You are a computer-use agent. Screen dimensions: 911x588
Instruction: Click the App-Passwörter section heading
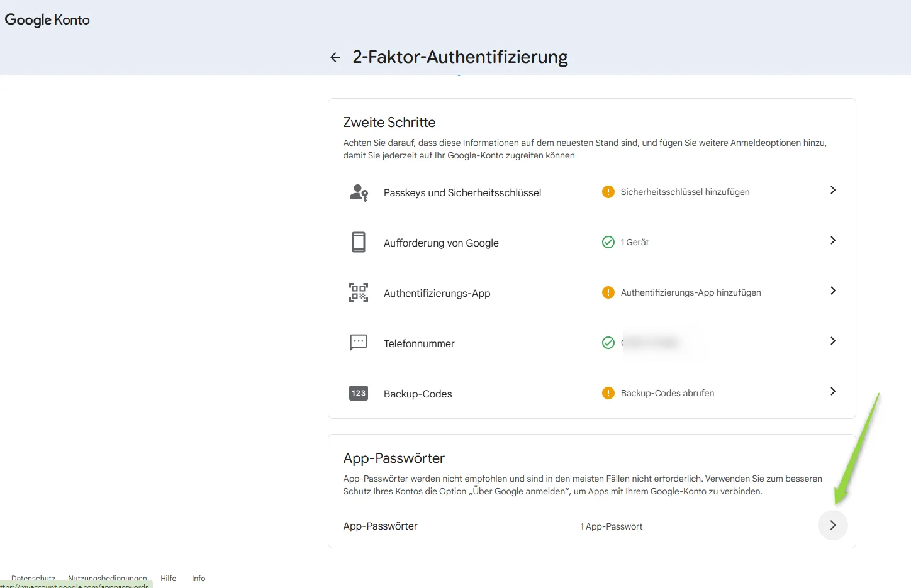pos(394,458)
